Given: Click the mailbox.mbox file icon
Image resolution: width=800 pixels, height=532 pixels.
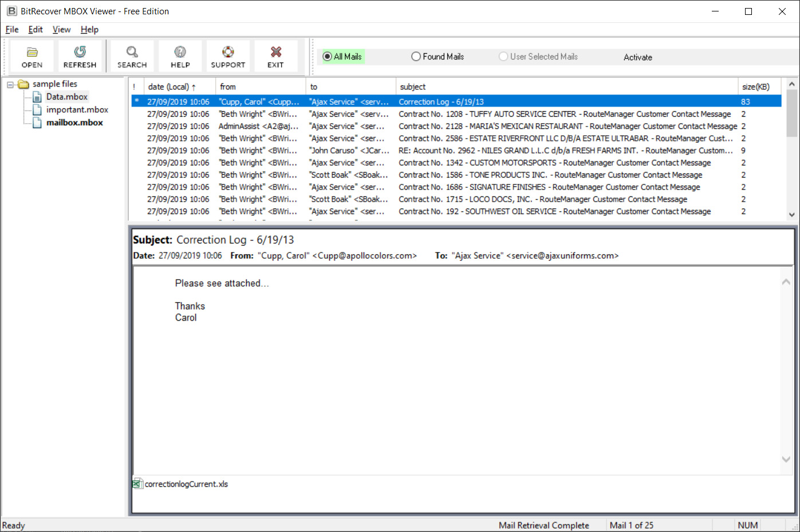Looking at the screenshot, I should point(37,123).
